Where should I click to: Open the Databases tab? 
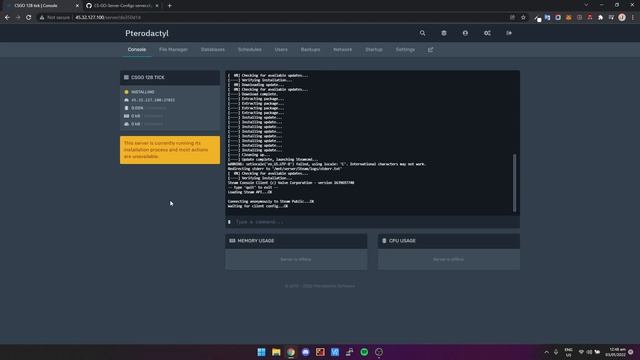213,50
